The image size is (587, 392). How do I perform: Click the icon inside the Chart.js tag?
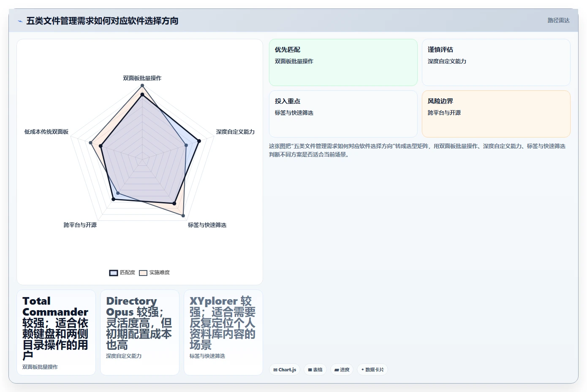(275, 370)
